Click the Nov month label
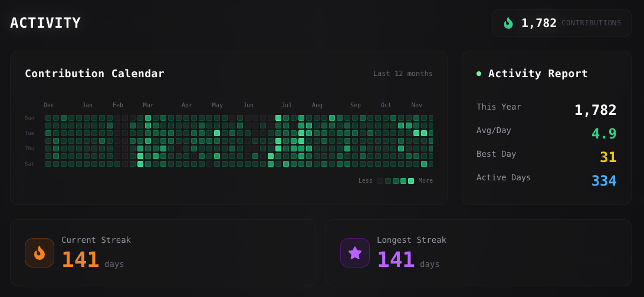 coord(417,105)
